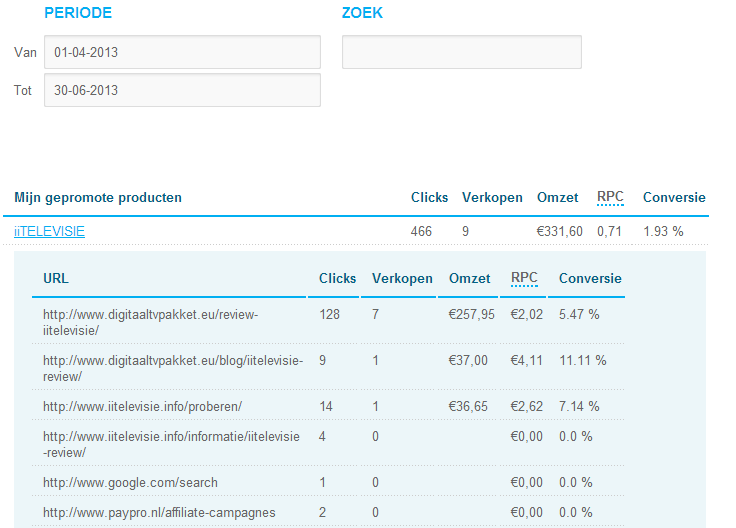Select the paypro.nl/affiliate-campagnes URL row
This screenshot has width=736, height=528.
pos(328,512)
